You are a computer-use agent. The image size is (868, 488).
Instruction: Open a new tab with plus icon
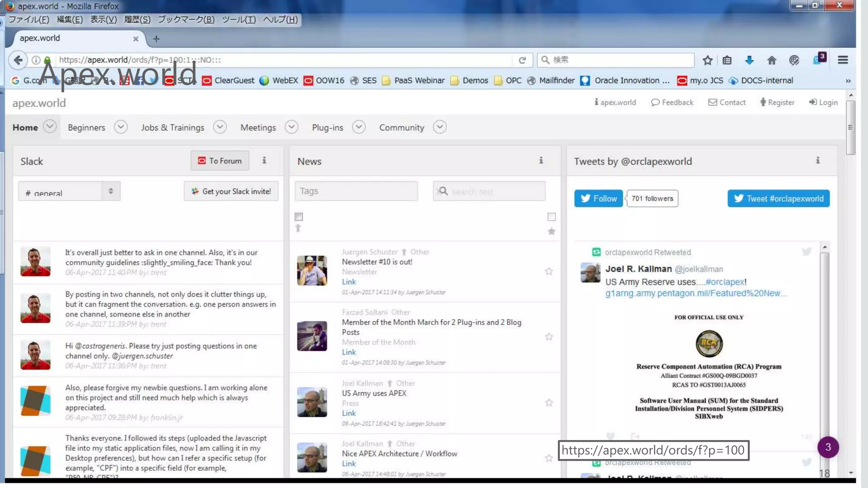pos(156,39)
